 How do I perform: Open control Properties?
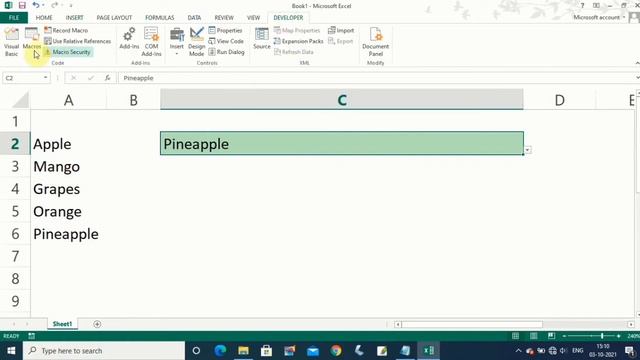(x=225, y=30)
